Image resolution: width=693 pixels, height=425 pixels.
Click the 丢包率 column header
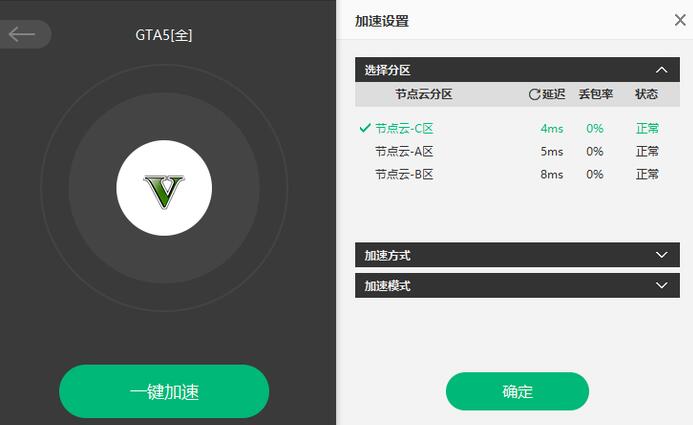(596, 94)
